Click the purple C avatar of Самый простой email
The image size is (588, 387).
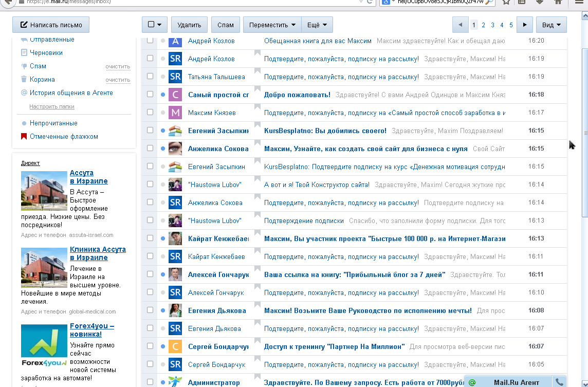pos(175,95)
